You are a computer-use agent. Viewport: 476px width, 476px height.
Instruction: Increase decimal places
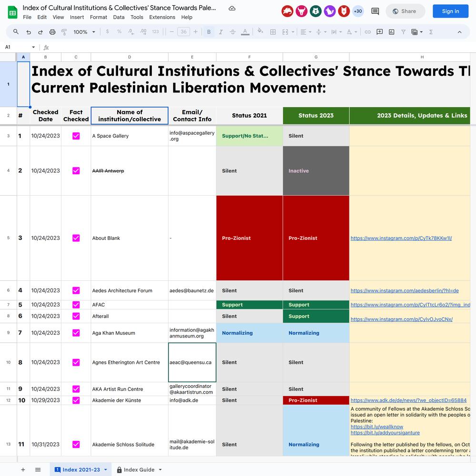tap(143, 31)
